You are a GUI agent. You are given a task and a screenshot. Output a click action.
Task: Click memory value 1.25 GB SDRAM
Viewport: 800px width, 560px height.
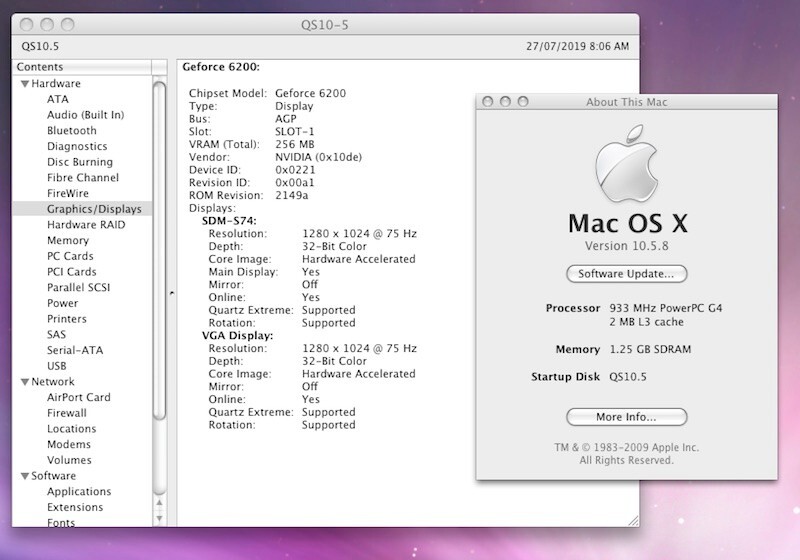tap(651, 349)
